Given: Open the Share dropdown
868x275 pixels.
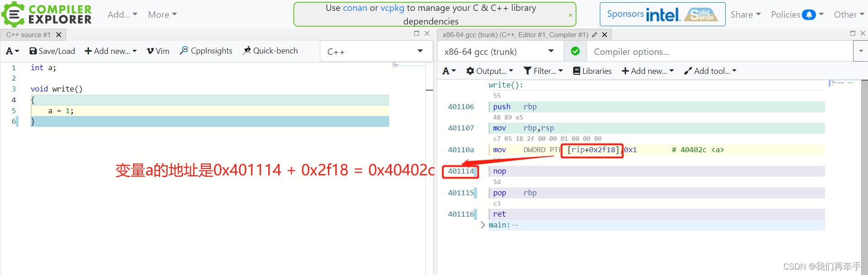Looking at the screenshot, I should (745, 14).
